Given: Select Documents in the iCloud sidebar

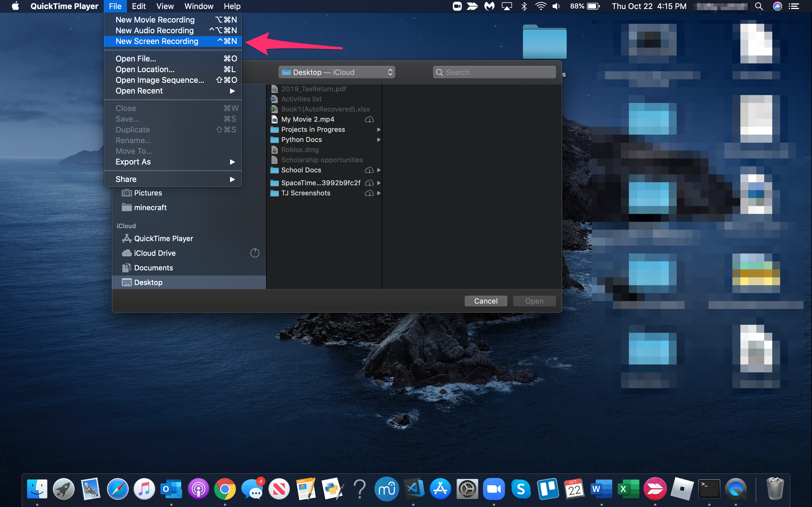Looking at the screenshot, I should pyautogui.click(x=153, y=268).
